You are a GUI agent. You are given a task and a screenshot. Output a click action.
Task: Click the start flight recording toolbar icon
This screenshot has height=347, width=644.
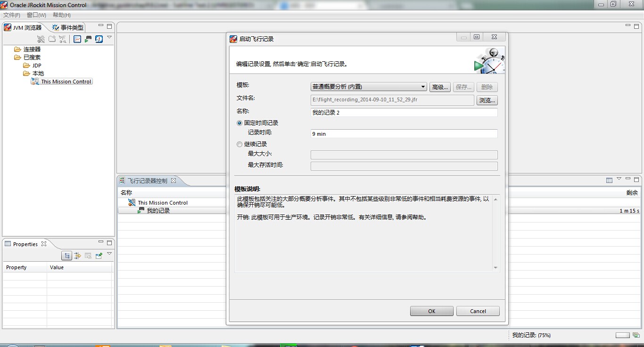tap(88, 39)
